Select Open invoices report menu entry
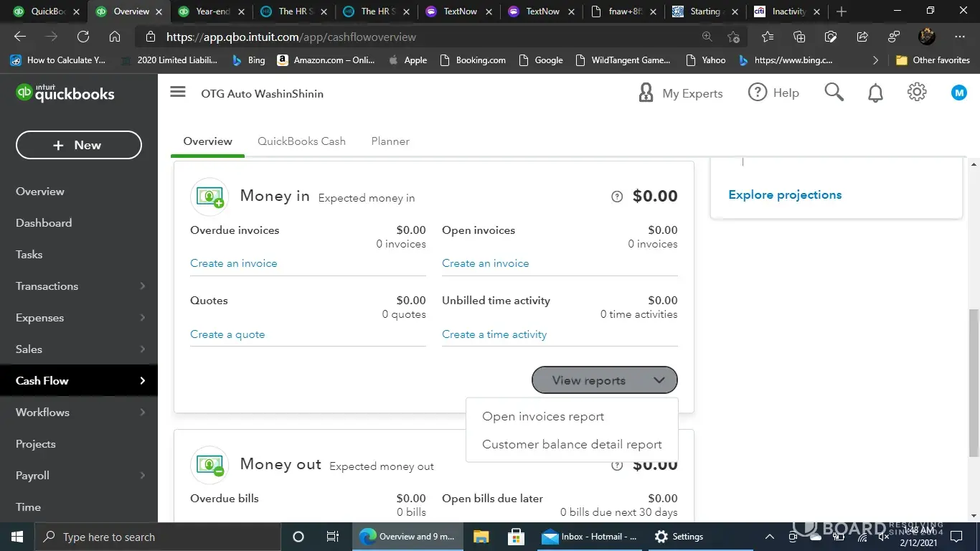This screenshot has height=551, width=980. 542,417
